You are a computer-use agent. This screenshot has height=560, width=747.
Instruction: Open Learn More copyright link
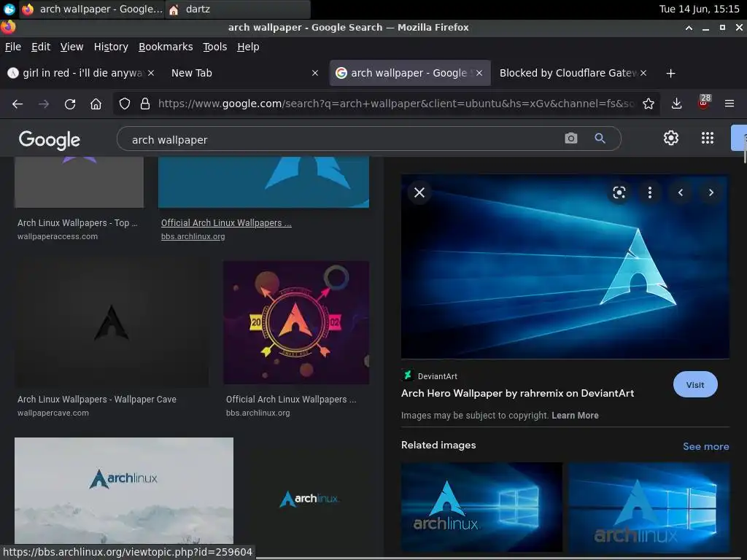pos(575,415)
